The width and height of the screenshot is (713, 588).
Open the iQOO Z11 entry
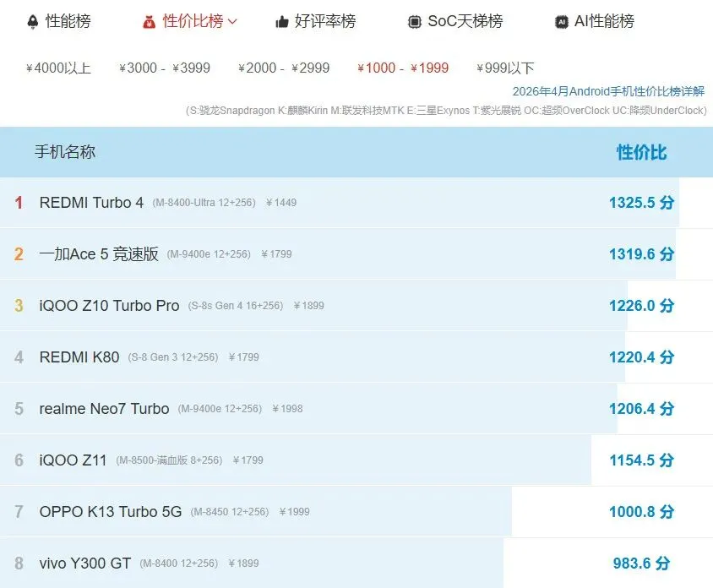73,460
